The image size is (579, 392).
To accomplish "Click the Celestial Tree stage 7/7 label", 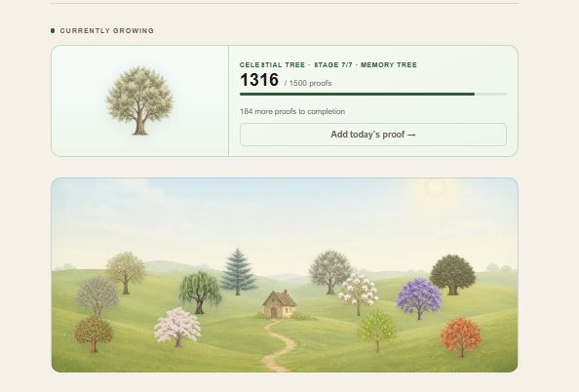I will [328, 64].
